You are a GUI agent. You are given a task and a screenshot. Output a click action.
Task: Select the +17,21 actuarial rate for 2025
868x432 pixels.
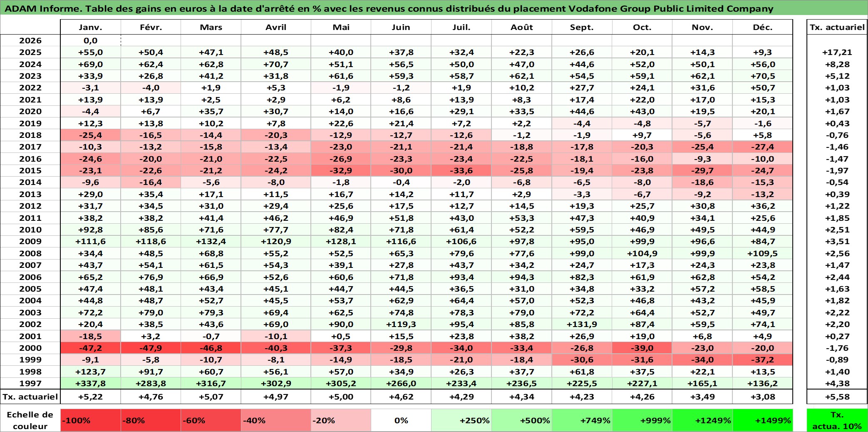[837, 52]
